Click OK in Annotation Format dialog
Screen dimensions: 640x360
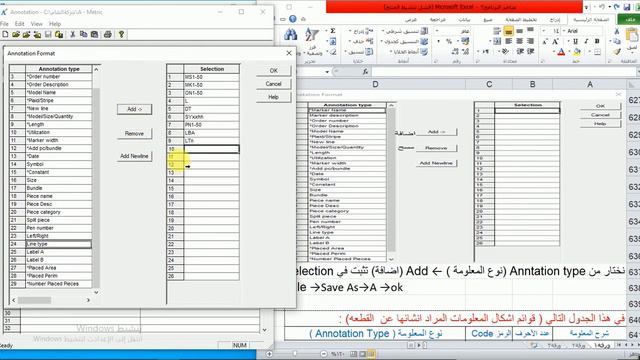pyautogui.click(x=273, y=71)
